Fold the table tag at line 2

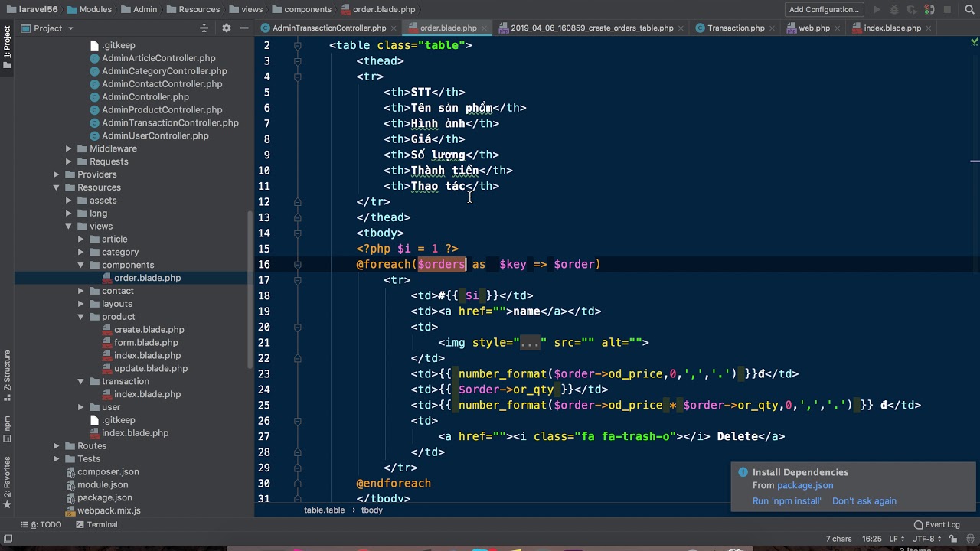click(297, 45)
